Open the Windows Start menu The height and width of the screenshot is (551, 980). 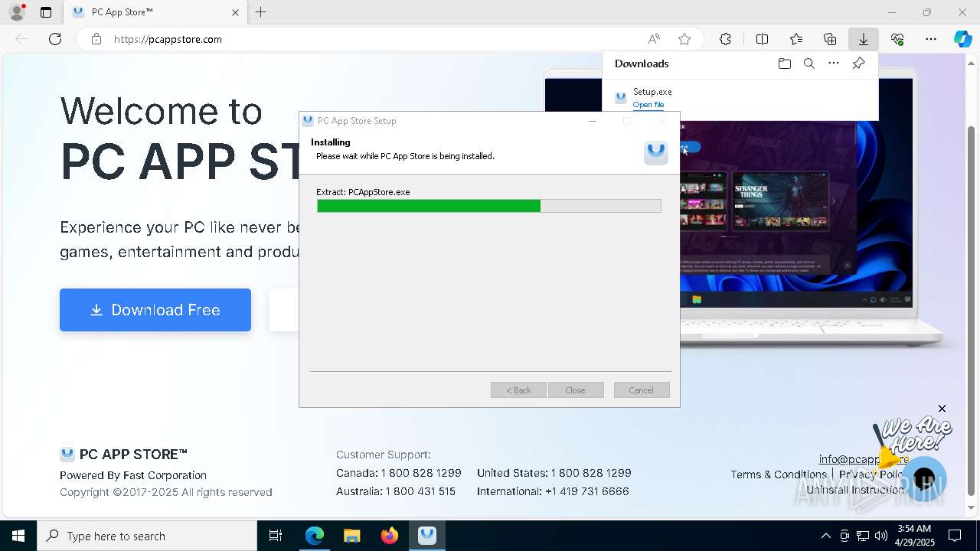pyautogui.click(x=18, y=536)
